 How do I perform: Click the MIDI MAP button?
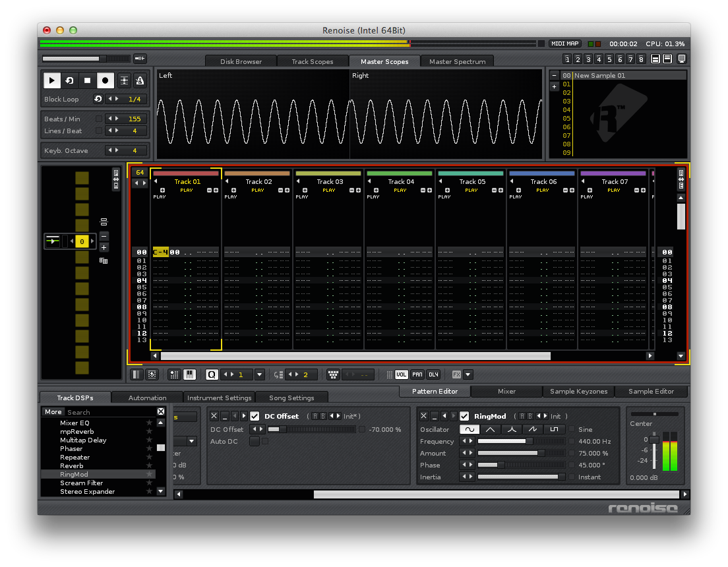565,44
